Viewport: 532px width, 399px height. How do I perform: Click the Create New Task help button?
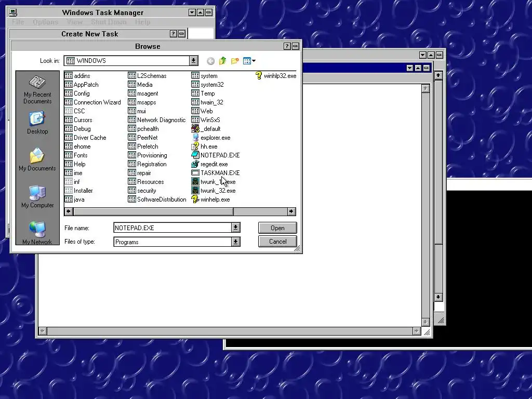(173, 34)
